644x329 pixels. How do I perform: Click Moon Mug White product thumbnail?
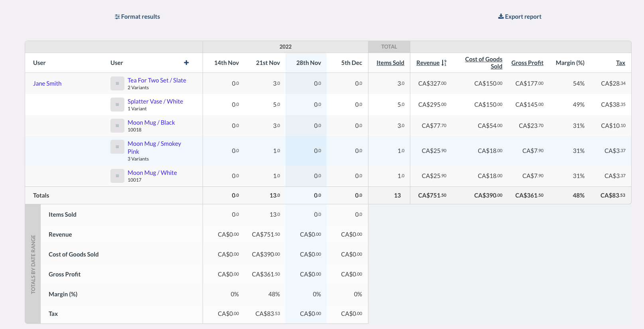[117, 176]
